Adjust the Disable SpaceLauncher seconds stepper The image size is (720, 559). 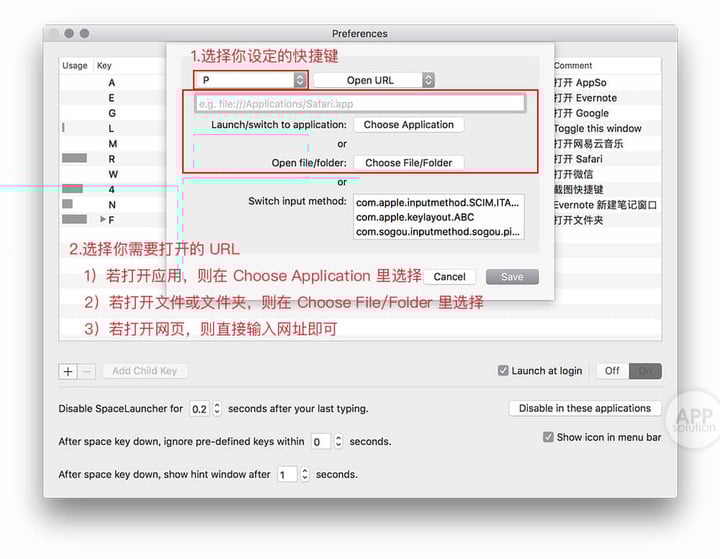click(216, 409)
